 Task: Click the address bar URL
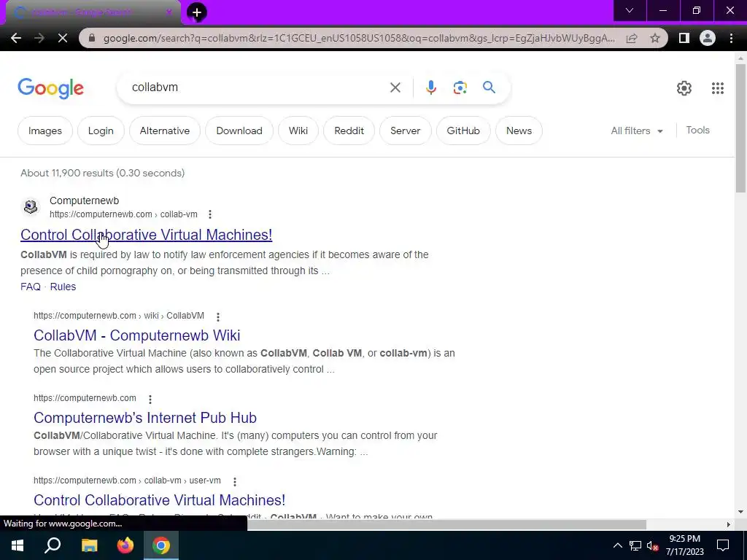359,38
